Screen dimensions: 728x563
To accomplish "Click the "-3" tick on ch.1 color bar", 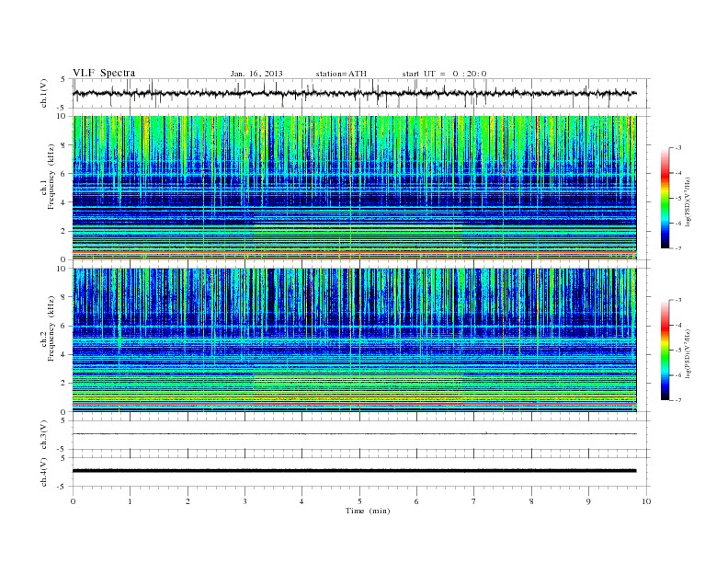I will click(x=677, y=148).
